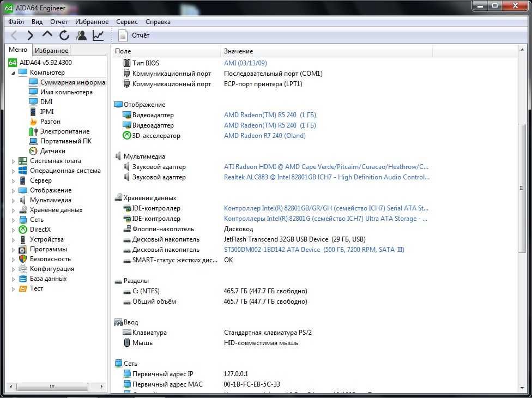Click the vertical scrollbar thumb of report
This screenshot has height=398, width=532.
(522, 188)
